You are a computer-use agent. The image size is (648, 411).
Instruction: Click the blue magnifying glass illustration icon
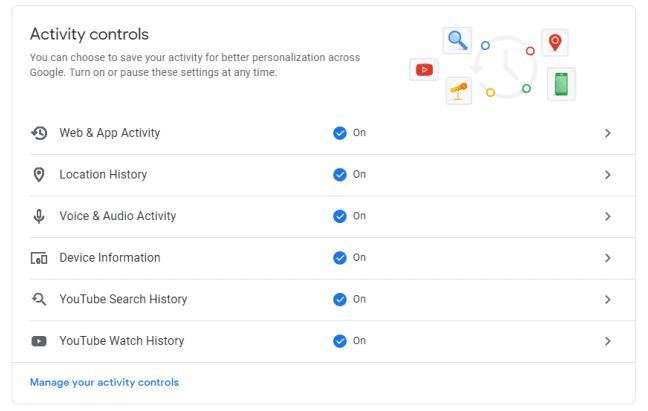457,41
